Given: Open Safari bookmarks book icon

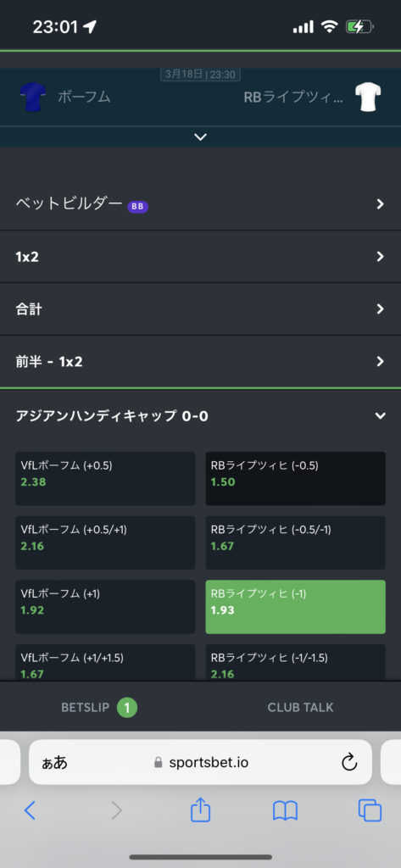Looking at the screenshot, I should 285,811.
